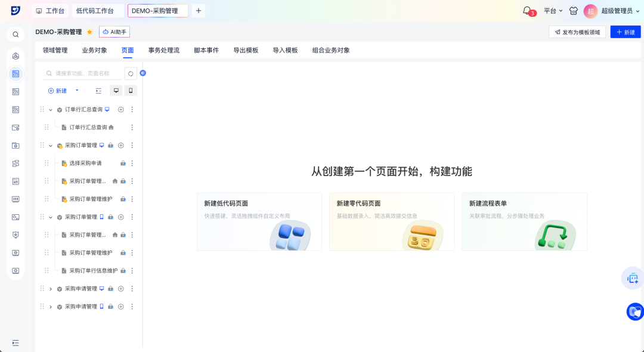Click the refresh icon beside the search box
The height and width of the screenshot is (352, 644).
click(x=131, y=73)
